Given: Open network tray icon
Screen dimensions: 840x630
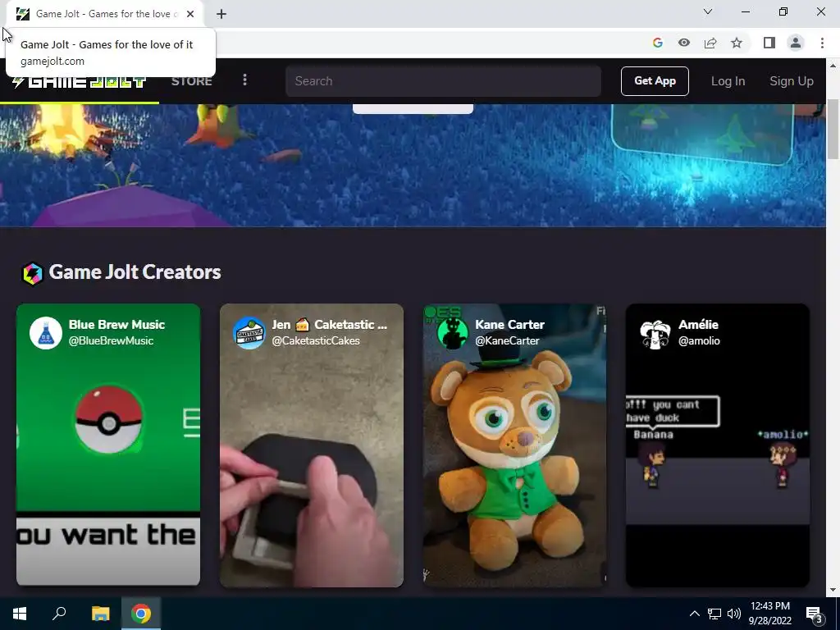Looking at the screenshot, I should 714,614.
